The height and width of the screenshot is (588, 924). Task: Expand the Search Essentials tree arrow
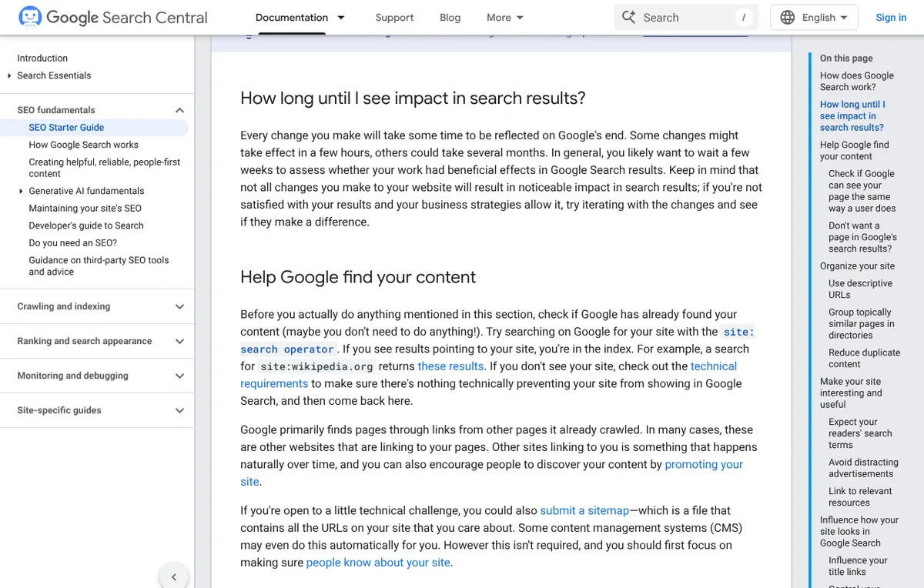tap(9, 75)
